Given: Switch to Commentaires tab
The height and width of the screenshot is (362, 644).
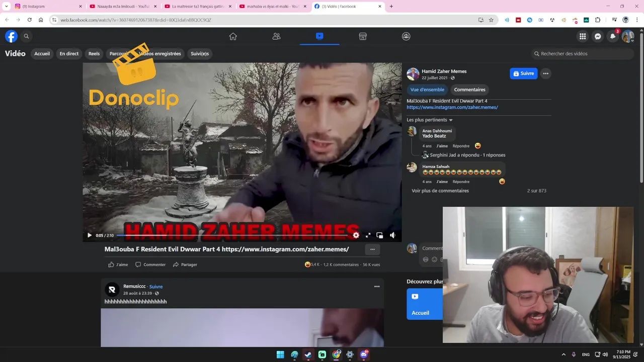Looking at the screenshot, I should [x=469, y=89].
